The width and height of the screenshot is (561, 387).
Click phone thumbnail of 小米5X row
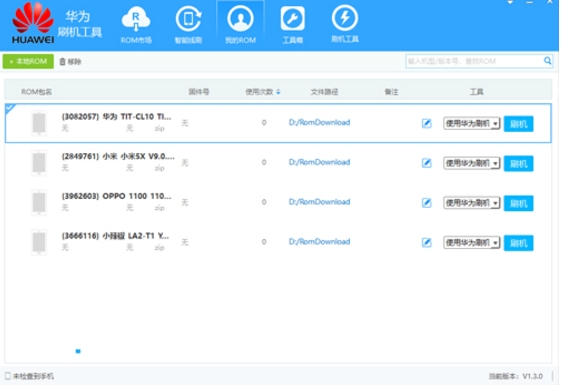pos(39,163)
